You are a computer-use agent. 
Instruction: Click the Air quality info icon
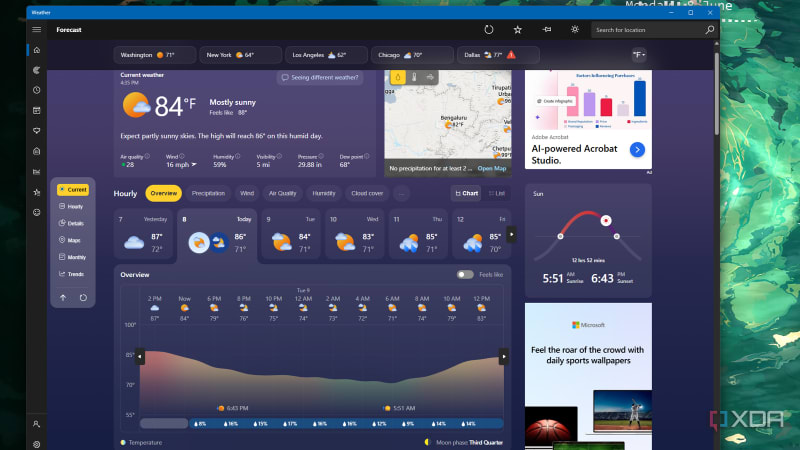147,156
